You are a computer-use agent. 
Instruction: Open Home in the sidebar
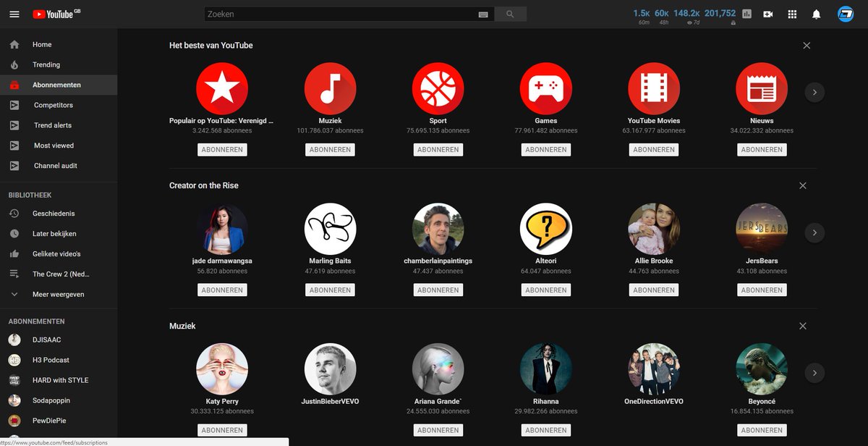click(59, 44)
